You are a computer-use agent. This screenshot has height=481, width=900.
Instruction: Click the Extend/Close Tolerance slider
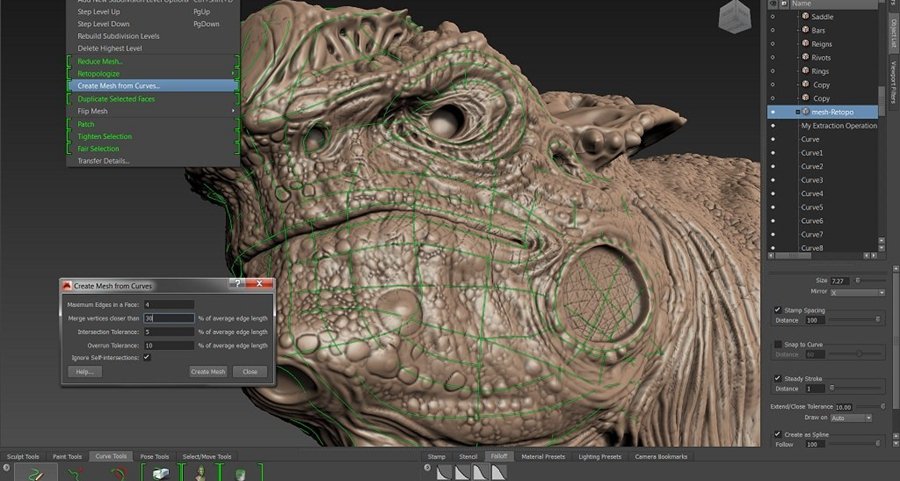871,406
